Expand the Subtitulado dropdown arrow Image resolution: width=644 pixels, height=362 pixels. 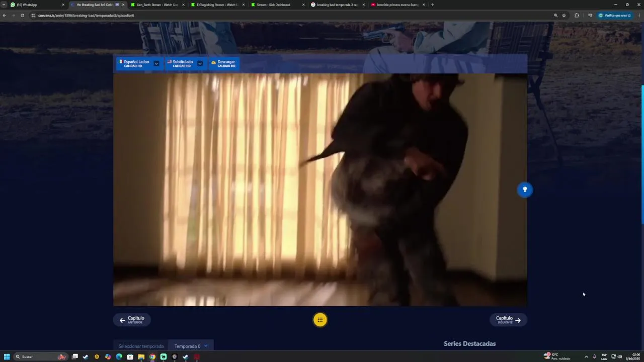200,63
